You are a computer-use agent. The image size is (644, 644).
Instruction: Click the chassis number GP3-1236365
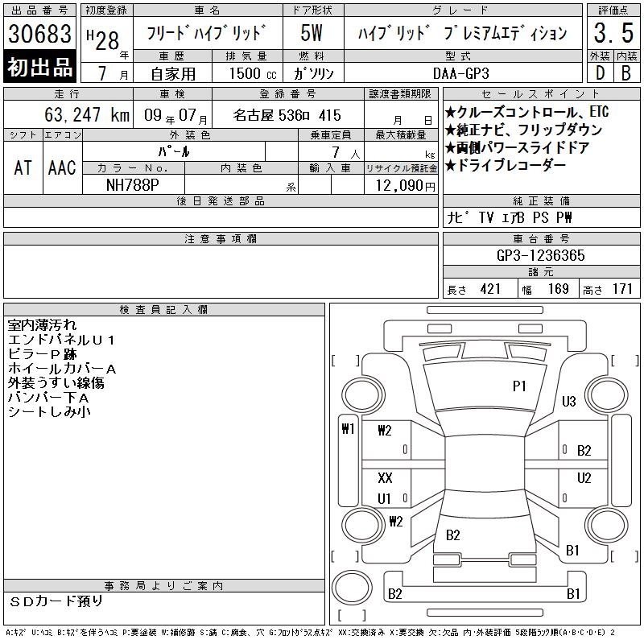tap(540, 255)
